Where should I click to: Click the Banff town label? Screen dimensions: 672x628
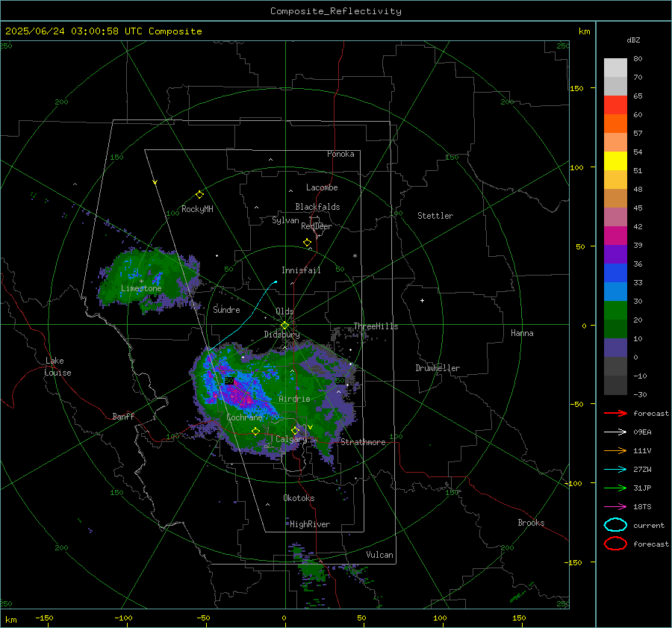123,416
